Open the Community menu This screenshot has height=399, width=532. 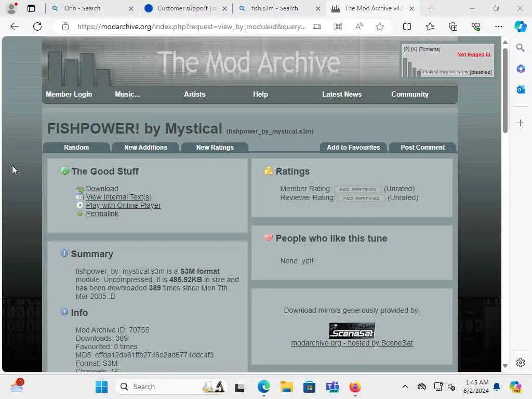click(410, 95)
